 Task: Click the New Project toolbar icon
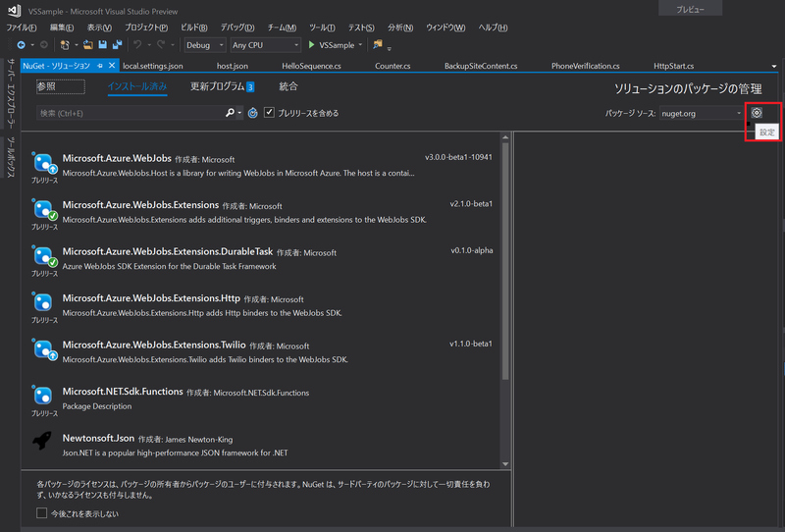click(65, 45)
